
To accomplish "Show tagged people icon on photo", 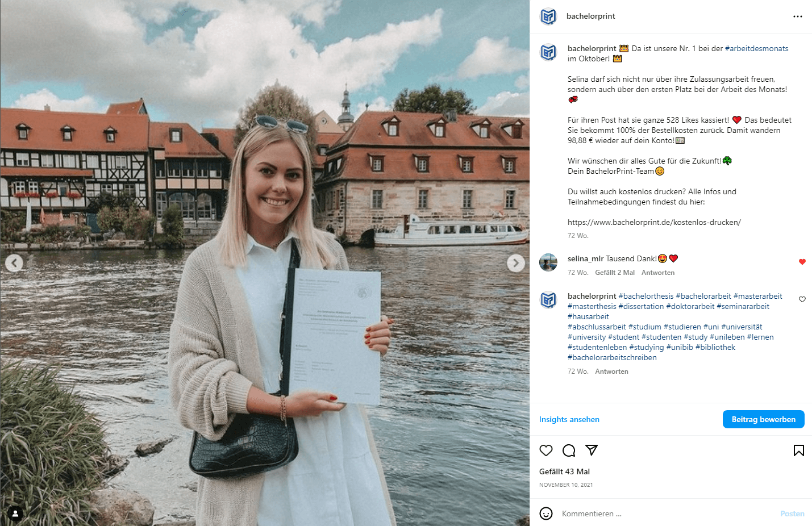I will click(x=15, y=514).
